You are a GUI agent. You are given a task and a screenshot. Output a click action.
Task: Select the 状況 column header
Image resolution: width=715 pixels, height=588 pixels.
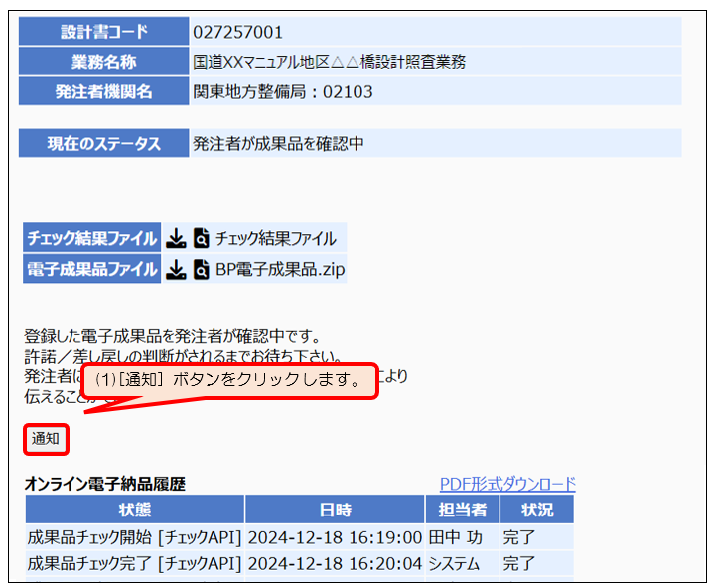[x=536, y=510]
